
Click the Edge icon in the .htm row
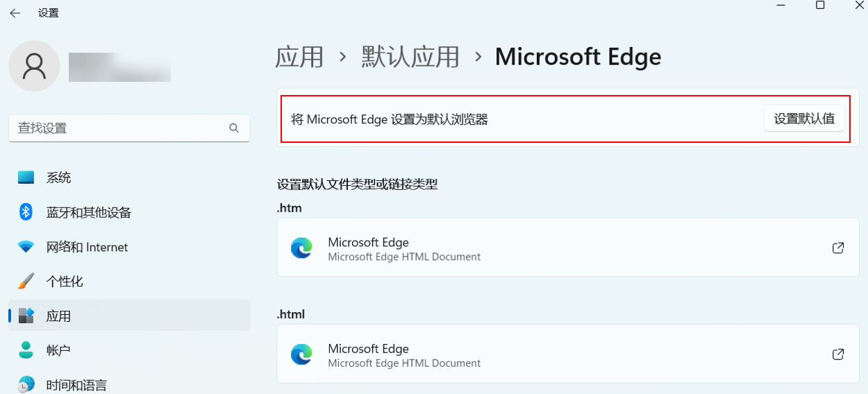point(301,248)
